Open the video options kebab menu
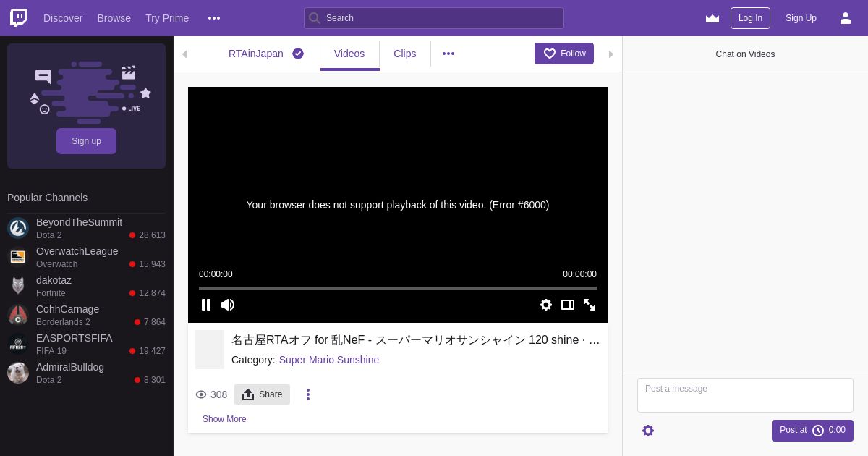Image resolution: width=868 pixels, height=456 pixels. pos(308,394)
